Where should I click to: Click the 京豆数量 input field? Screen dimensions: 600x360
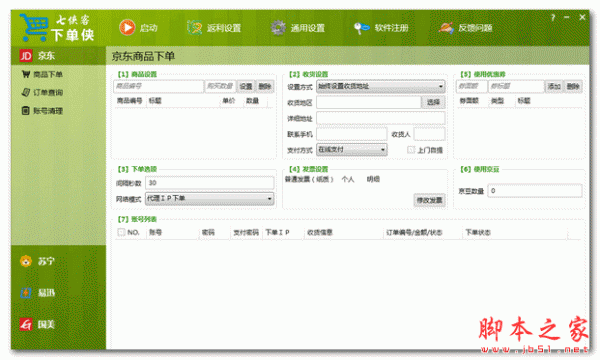[535, 191]
